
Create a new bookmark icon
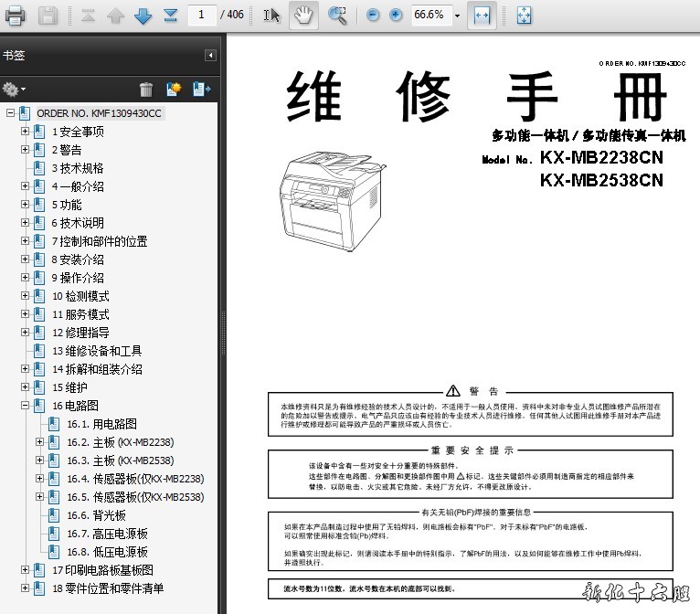tap(174, 90)
